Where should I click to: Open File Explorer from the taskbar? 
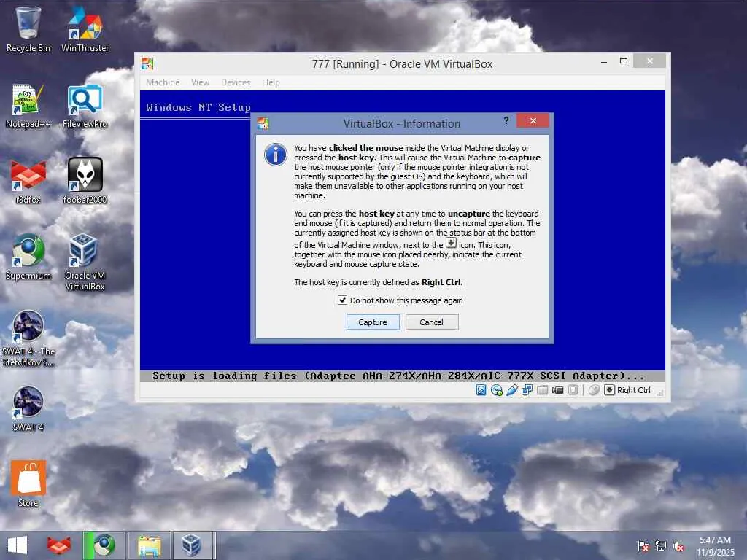[x=149, y=545]
